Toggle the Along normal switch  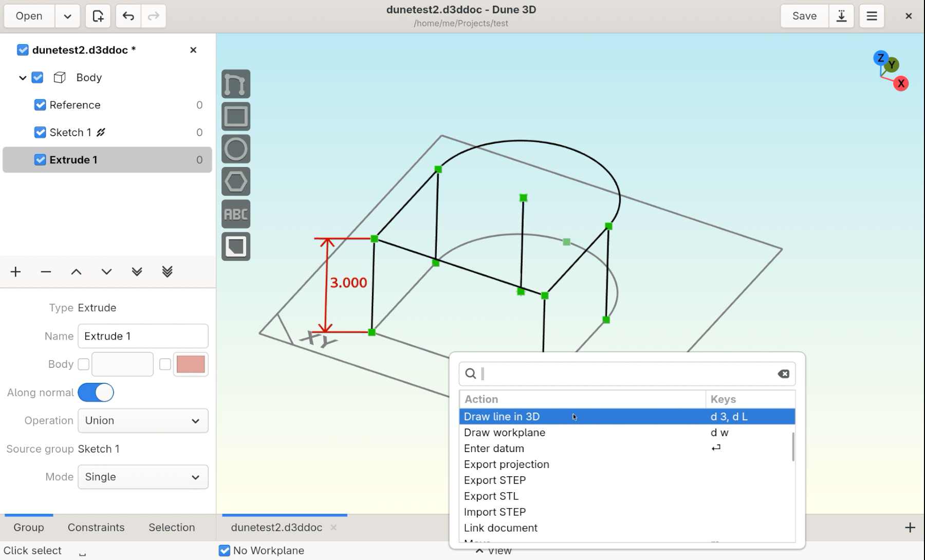coord(96,393)
